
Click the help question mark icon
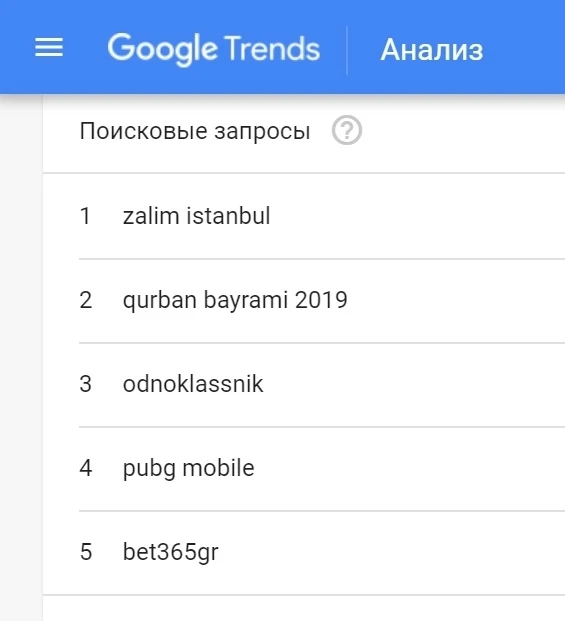point(346,130)
